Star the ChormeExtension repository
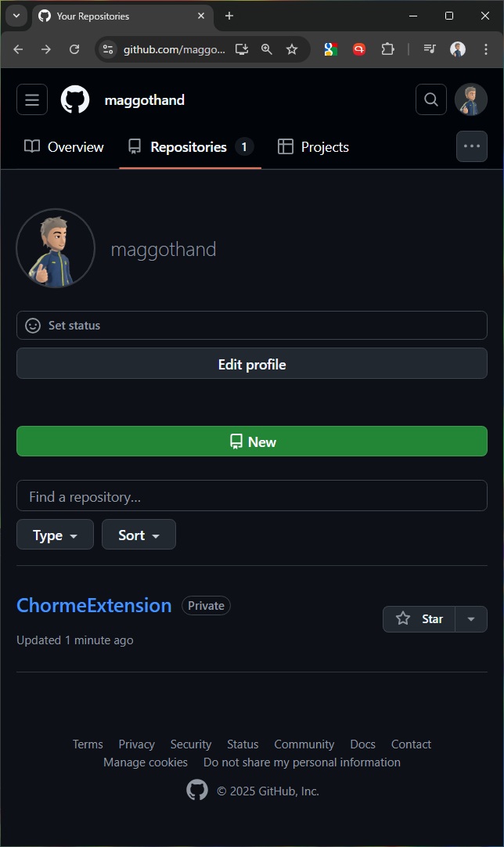 419,618
